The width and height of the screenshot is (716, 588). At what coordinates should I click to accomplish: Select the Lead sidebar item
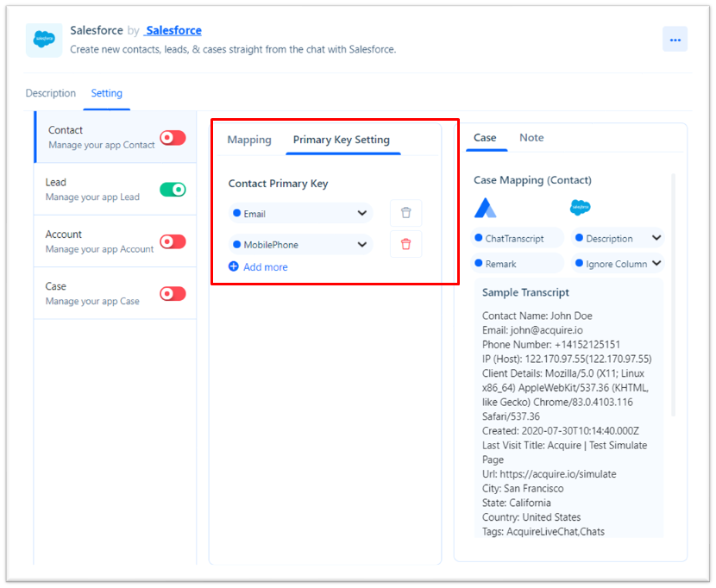pos(116,189)
